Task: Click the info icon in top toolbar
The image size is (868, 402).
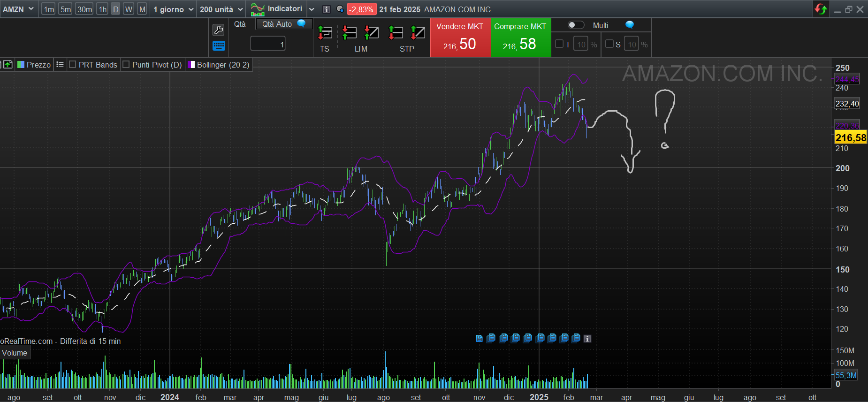Action: 327,9
